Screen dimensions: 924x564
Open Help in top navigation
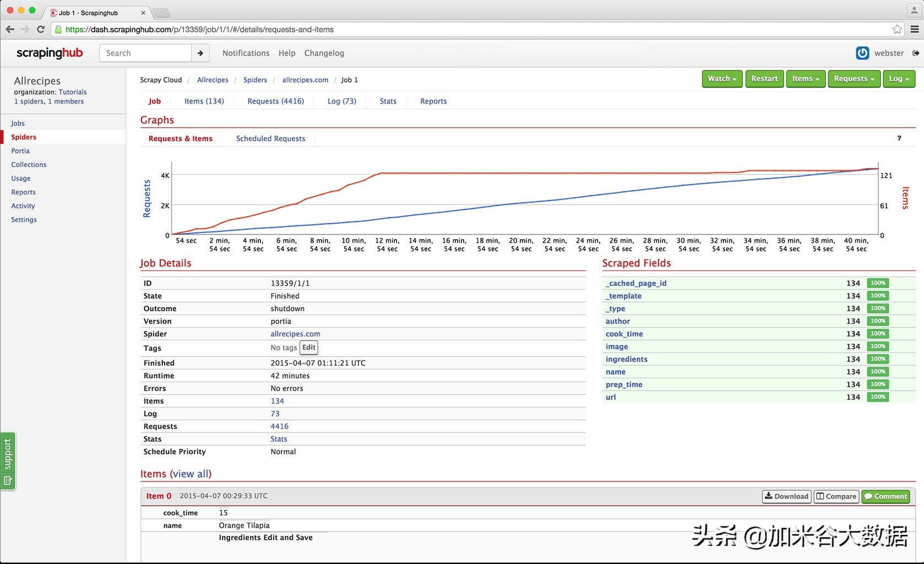coord(287,53)
